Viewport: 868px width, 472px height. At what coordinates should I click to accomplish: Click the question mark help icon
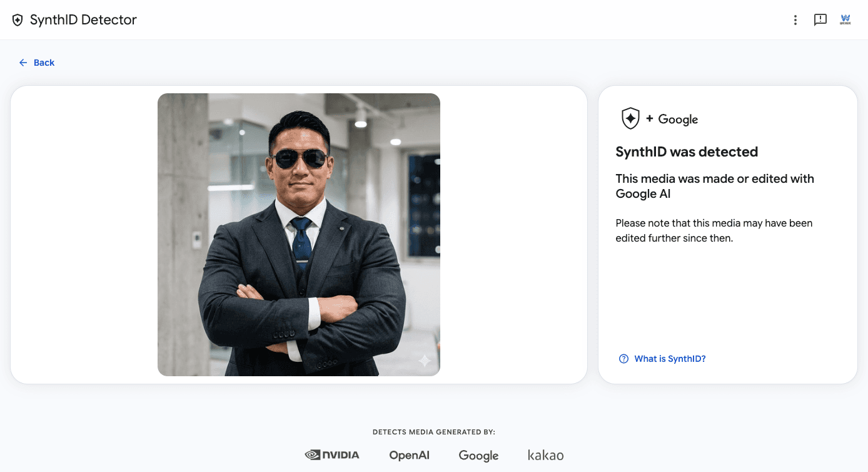click(x=623, y=359)
